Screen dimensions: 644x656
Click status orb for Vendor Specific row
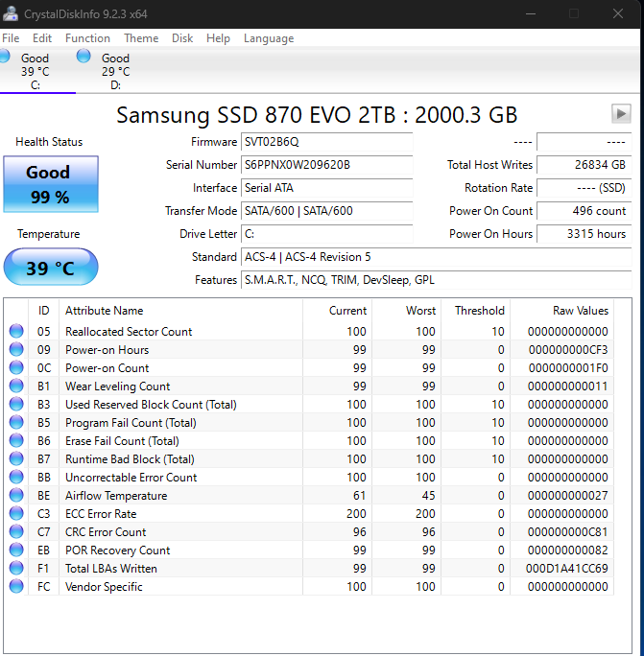16,586
